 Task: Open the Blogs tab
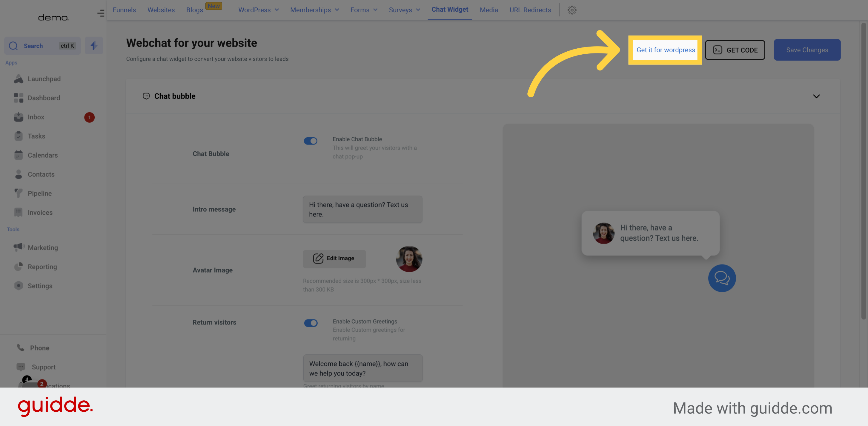(194, 10)
